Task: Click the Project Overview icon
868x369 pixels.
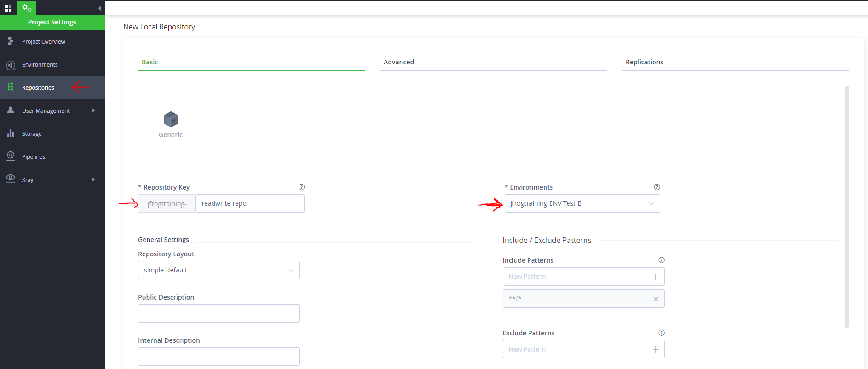Action: 11,41
